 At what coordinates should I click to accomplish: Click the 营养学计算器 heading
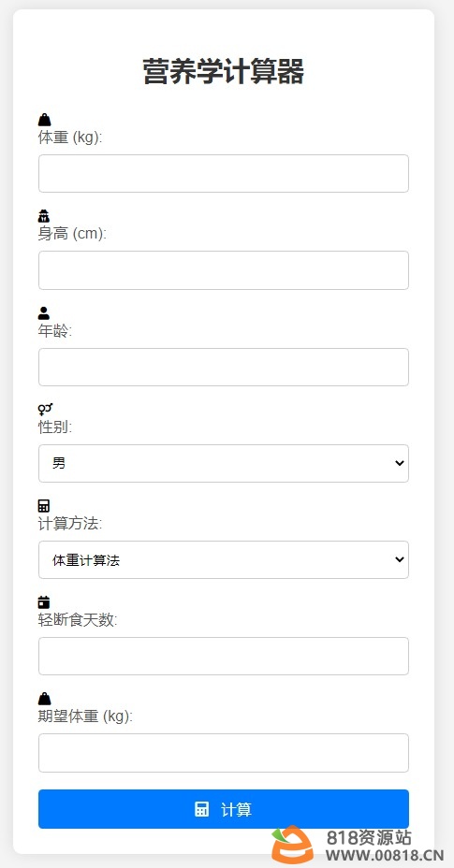[224, 72]
